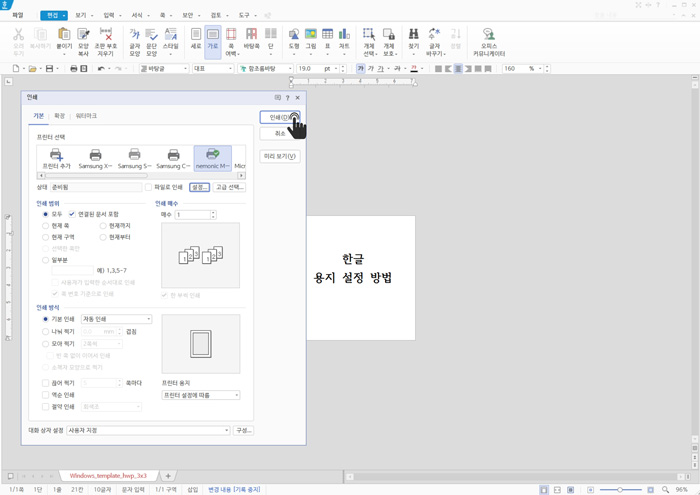Select the 현재까지 radio button
The height and width of the screenshot is (495, 700).
103,226
